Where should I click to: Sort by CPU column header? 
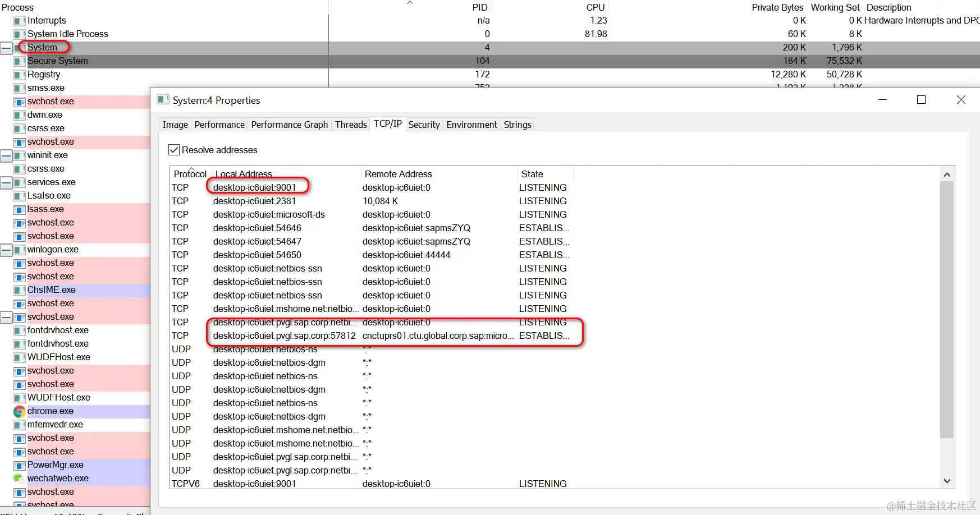click(550, 7)
